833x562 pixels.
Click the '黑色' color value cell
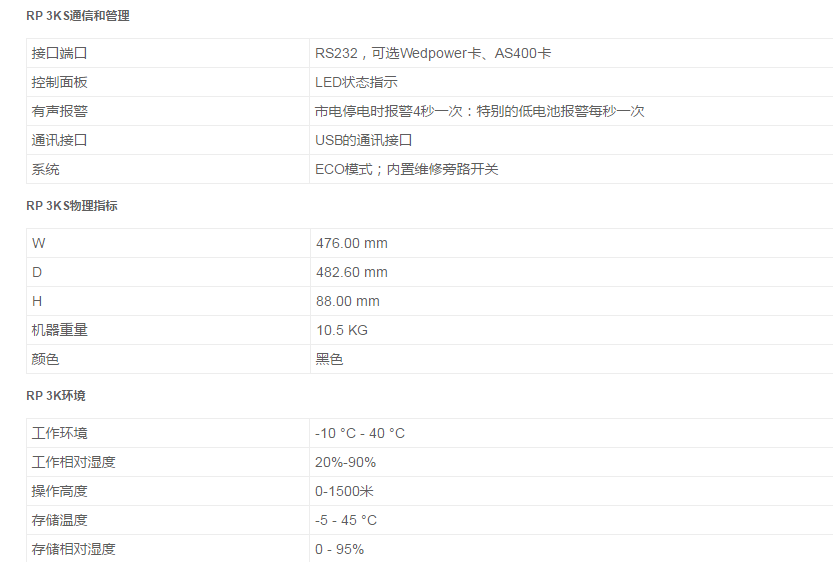coord(329,359)
